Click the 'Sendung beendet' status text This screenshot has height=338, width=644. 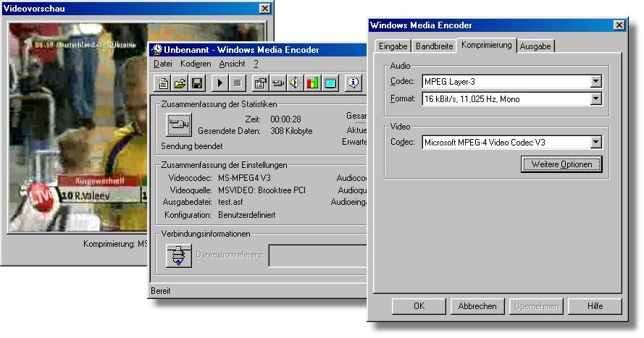tap(192, 146)
